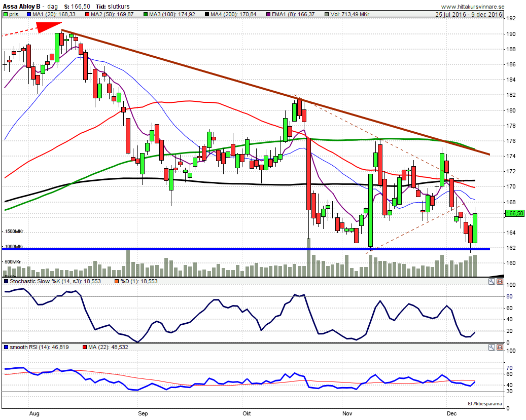Click the Stochastic Slow %K legend swatch
This screenshot has height=420, width=526.
click(x=6, y=281)
